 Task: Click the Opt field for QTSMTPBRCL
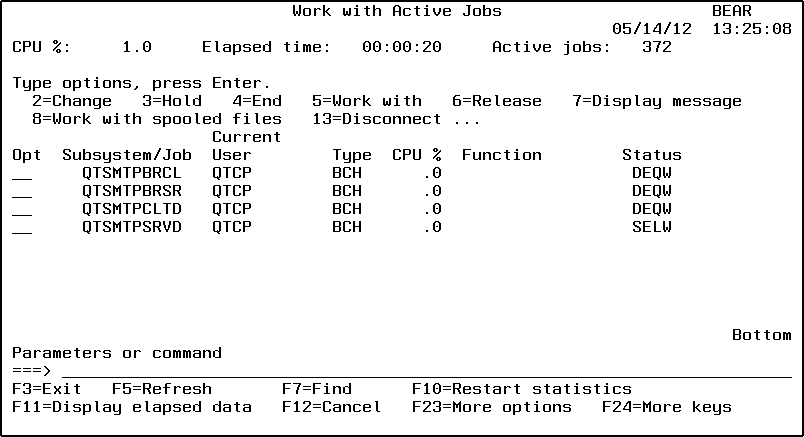(22, 173)
